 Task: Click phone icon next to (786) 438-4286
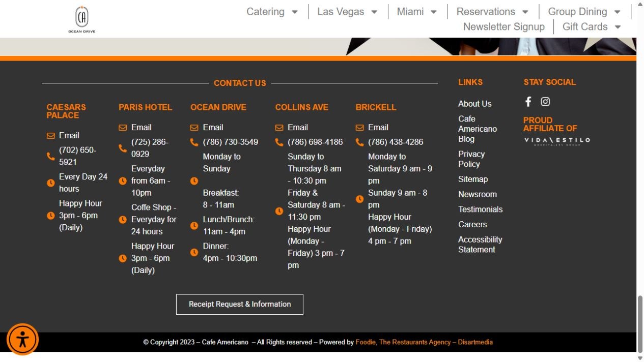point(360,142)
